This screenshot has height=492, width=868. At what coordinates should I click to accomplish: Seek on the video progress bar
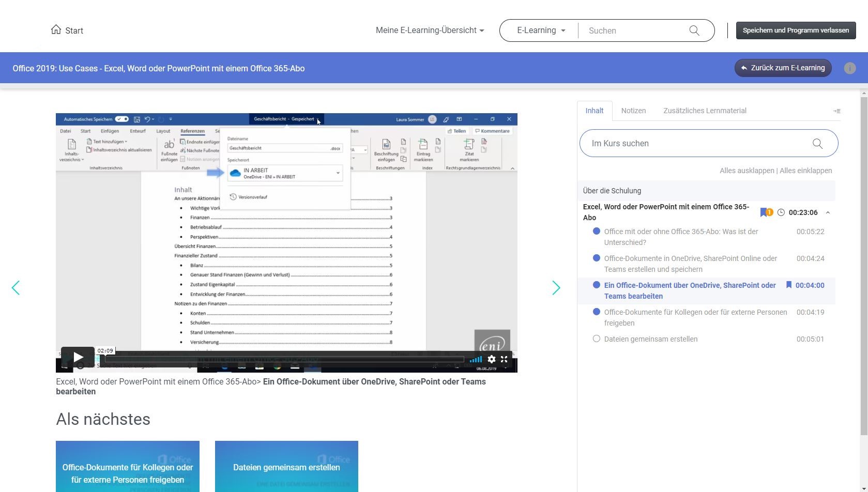tap(284, 359)
